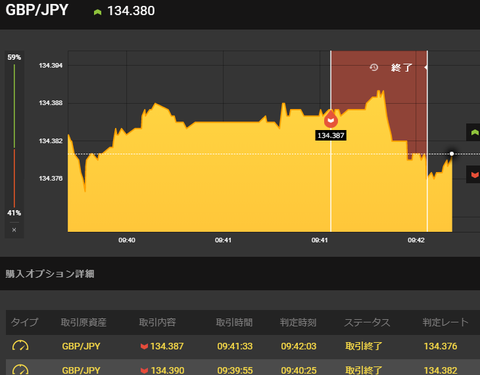Screen dimensions: 480x375
Task: Click the gauge type icon in the 09:39:55 row
Action: [20, 370]
